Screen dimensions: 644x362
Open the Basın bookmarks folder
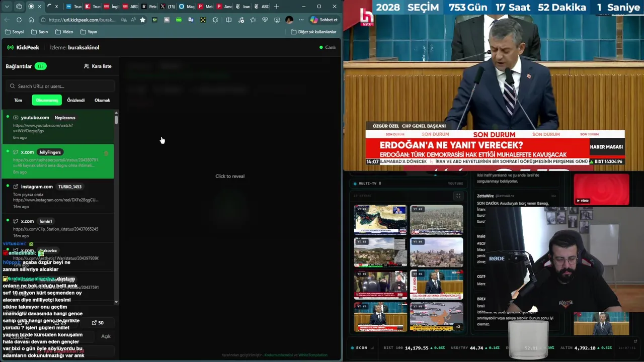[40, 32]
